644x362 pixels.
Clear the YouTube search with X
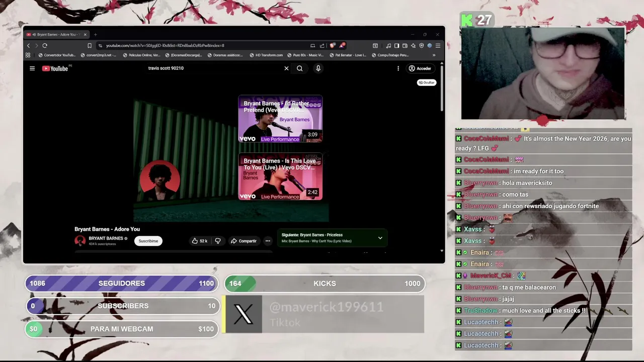pyautogui.click(x=286, y=68)
